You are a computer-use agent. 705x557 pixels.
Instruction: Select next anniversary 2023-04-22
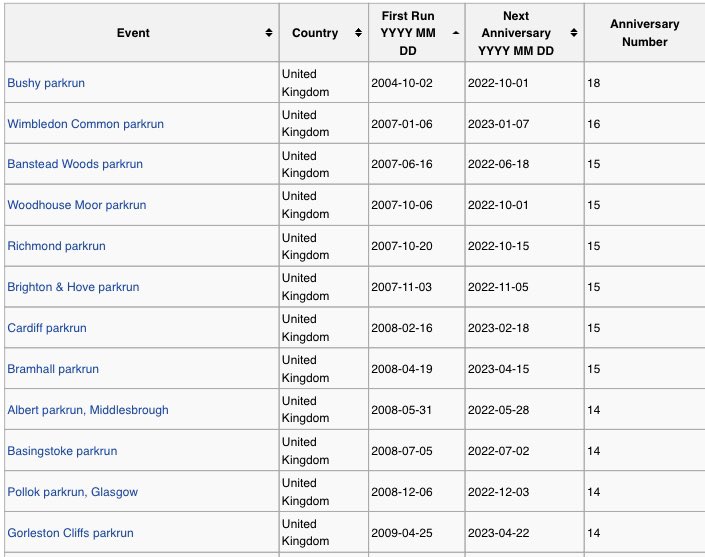click(498, 533)
